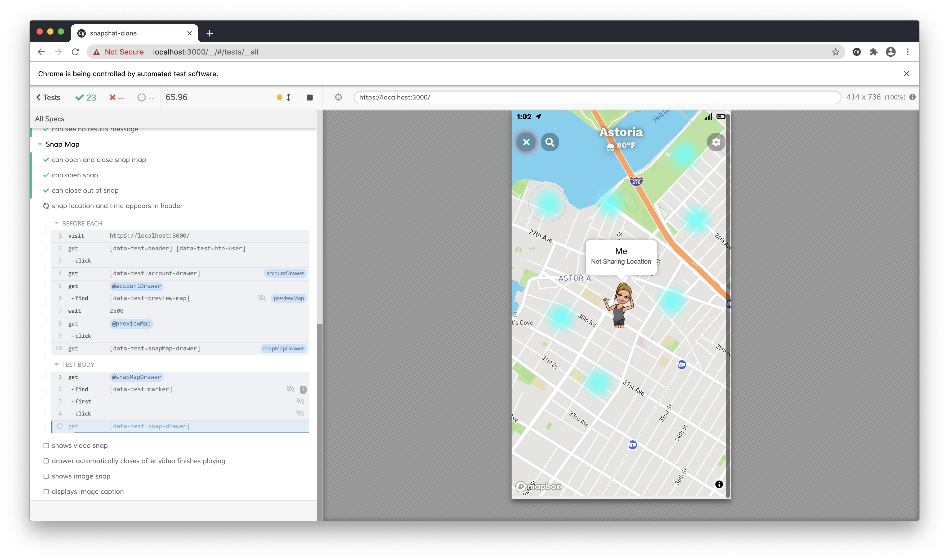Close the snap map with X button
The image size is (949, 560).
pos(526,142)
